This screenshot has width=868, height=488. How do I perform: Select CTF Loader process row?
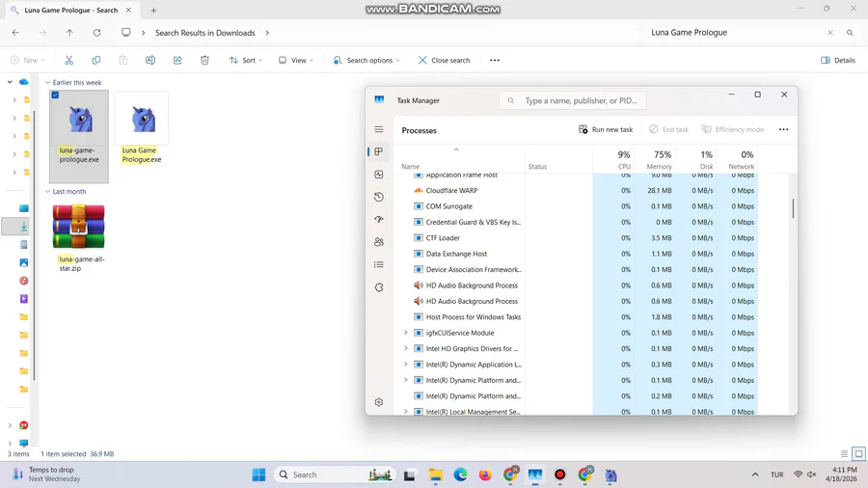click(576, 238)
